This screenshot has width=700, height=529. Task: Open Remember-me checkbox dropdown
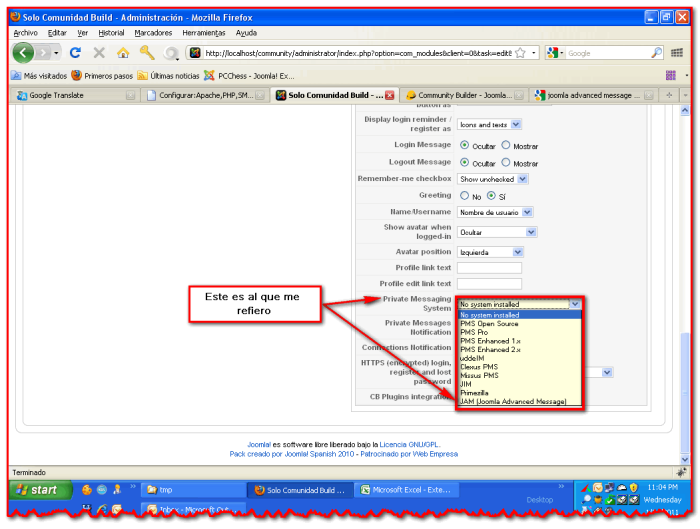tap(492, 179)
